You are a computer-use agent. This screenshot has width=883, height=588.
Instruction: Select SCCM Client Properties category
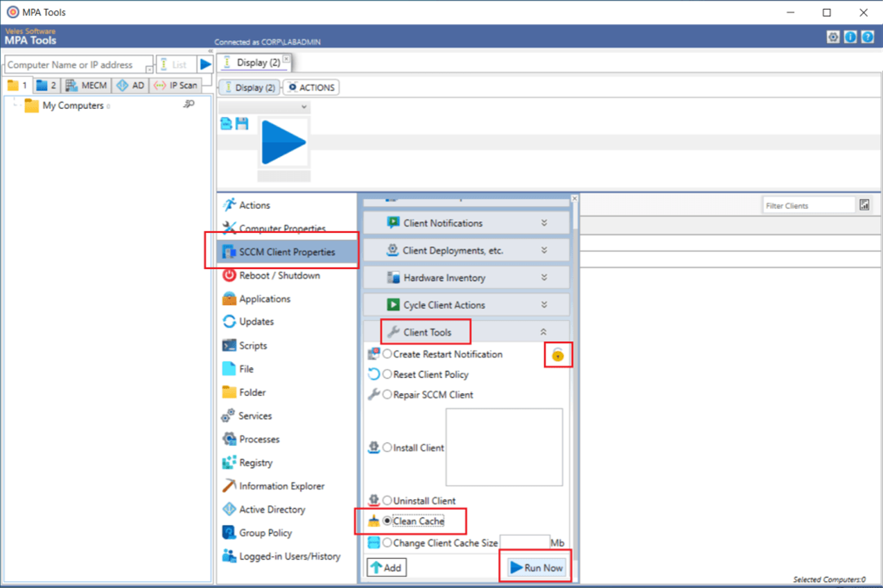click(x=287, y=252)
